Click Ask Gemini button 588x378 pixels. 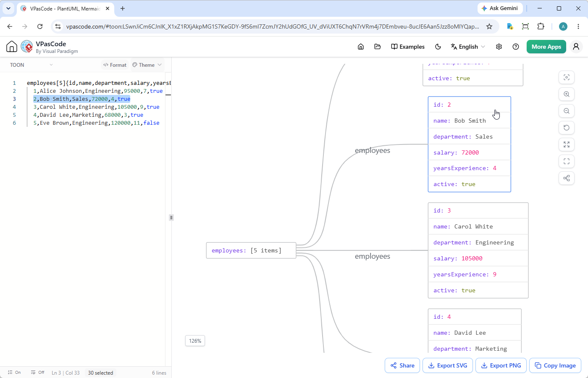(x=500, y=8)
